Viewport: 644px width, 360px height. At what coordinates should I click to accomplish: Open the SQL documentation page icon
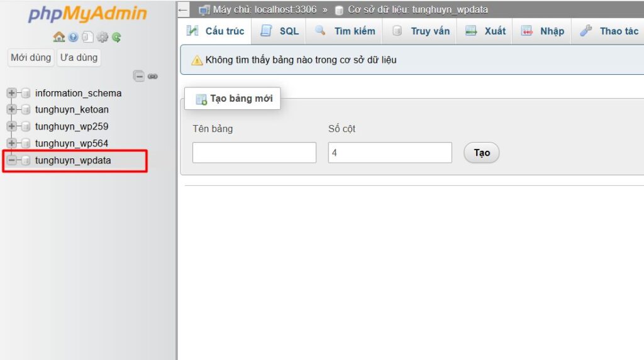tap(87, 37)
